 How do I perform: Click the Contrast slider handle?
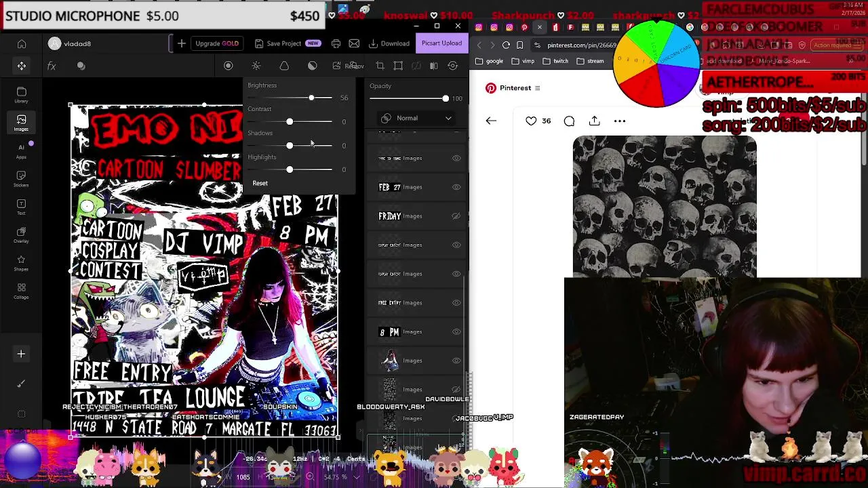(x=290, y=122)
